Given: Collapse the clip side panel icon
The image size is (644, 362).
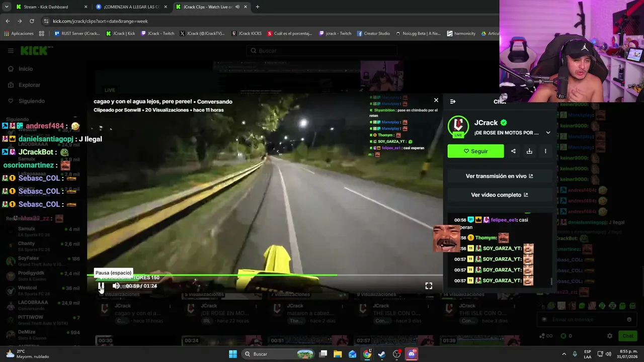Looking at the screenshot, I should tap(453, 102).
